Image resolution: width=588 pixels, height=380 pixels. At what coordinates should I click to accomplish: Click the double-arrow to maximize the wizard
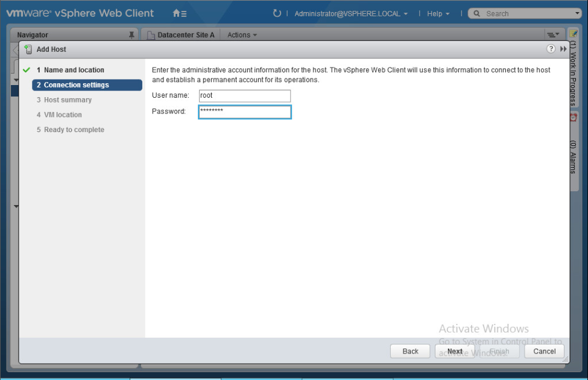pyautogui.click(x=563, y=49)
